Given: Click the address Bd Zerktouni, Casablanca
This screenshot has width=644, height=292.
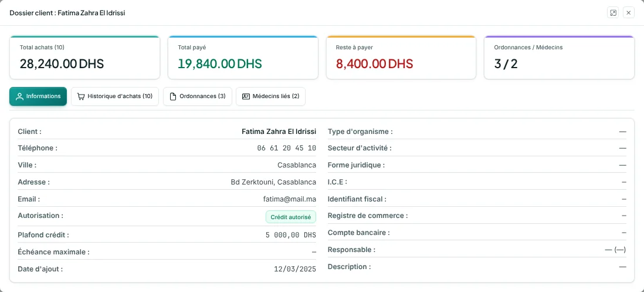Looking at the screenshot, I should point(273,182).
